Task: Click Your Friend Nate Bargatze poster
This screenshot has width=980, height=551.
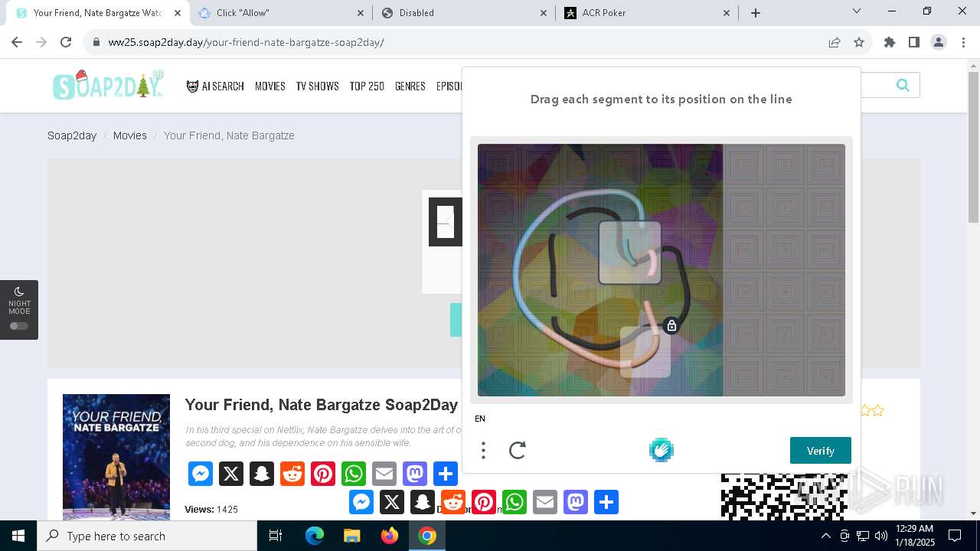Action: point(116,457)
